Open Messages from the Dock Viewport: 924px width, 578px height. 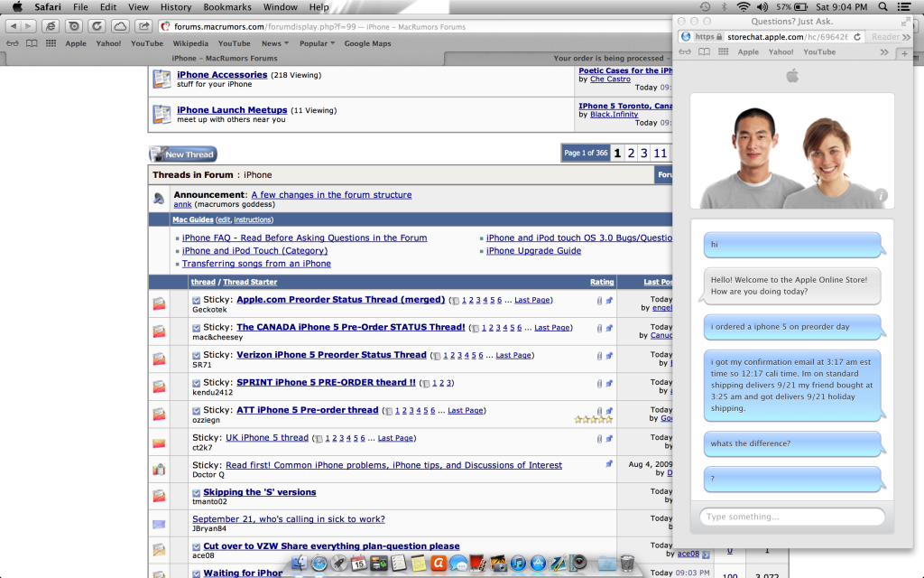tap(457, 564)
